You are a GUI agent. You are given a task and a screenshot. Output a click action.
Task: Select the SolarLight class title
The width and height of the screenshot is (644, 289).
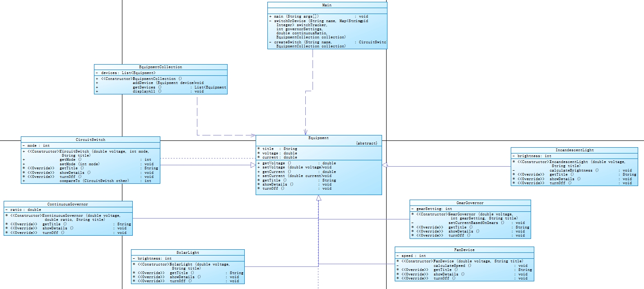187,252
